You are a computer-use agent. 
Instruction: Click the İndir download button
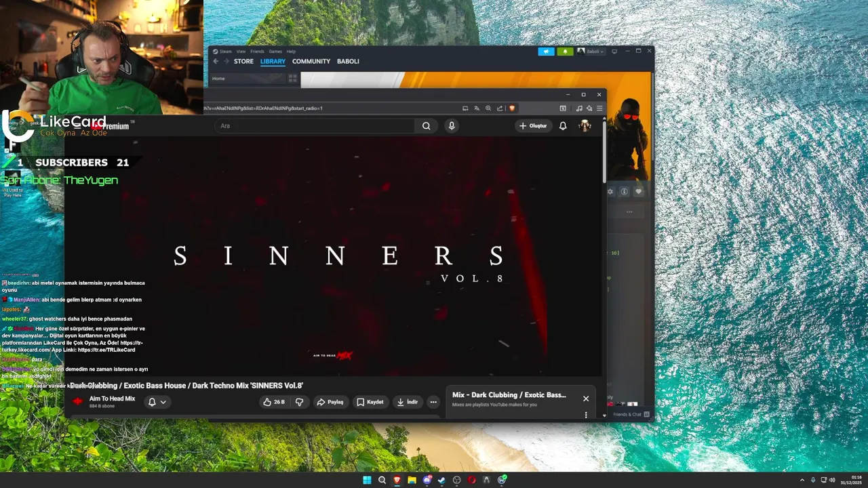[408, 402]
